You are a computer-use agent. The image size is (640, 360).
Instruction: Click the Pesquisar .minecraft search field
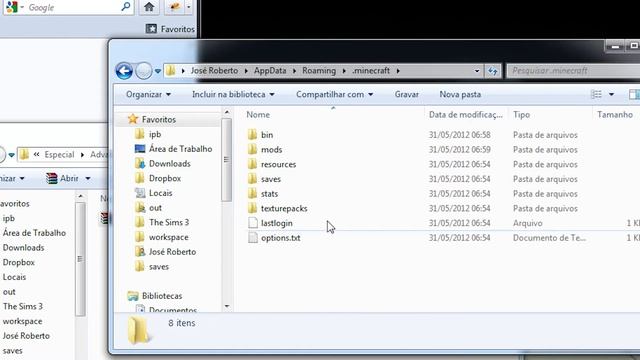tap(573, 71)
